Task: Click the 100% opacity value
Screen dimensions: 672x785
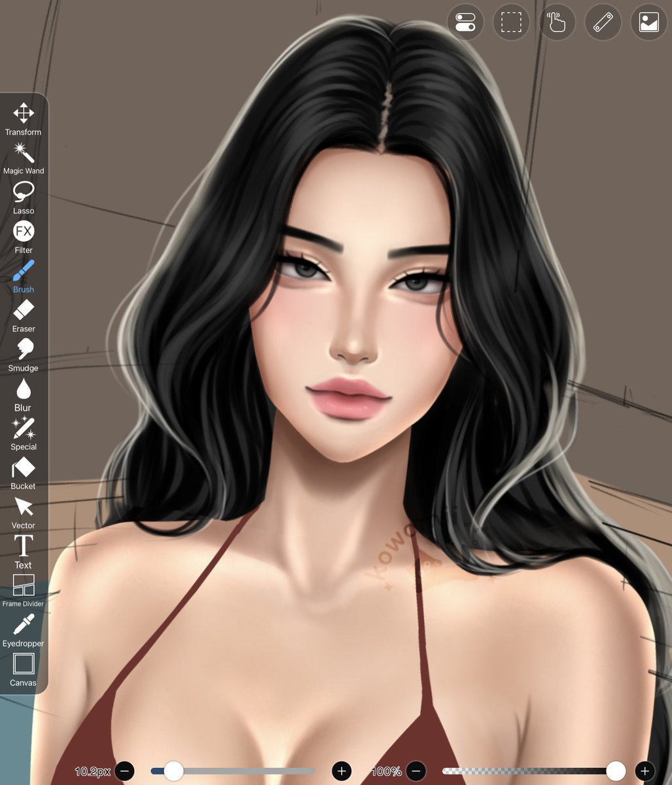Action: tap(386, 771)
